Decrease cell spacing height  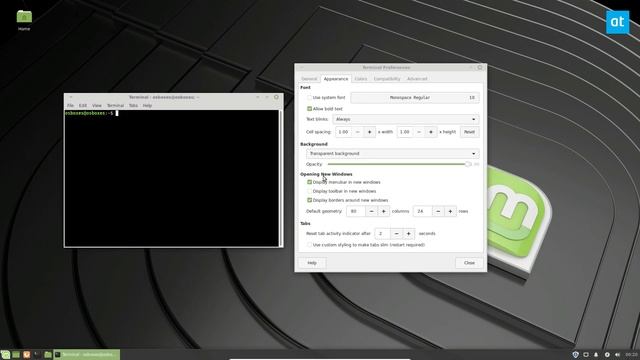coord(419,132)
